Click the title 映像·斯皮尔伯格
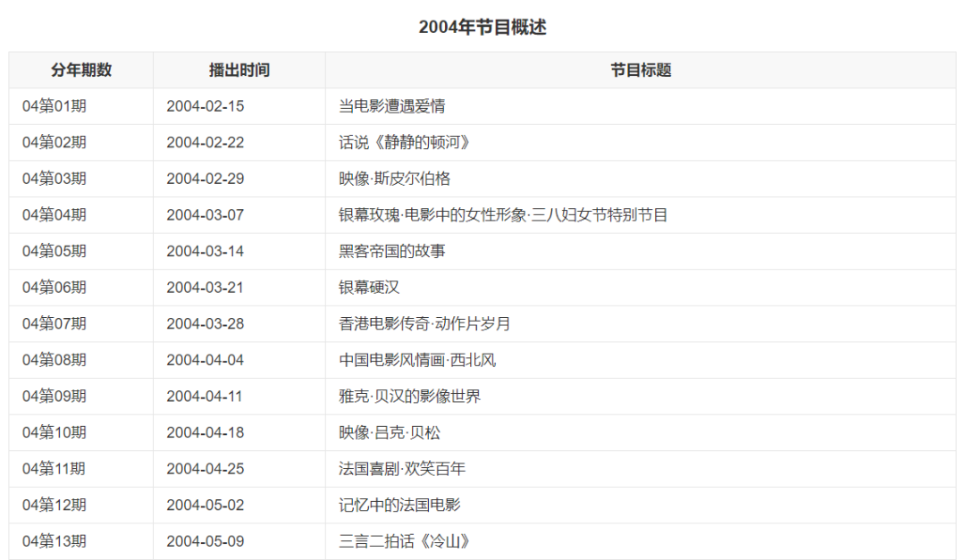 click(395, 179)
